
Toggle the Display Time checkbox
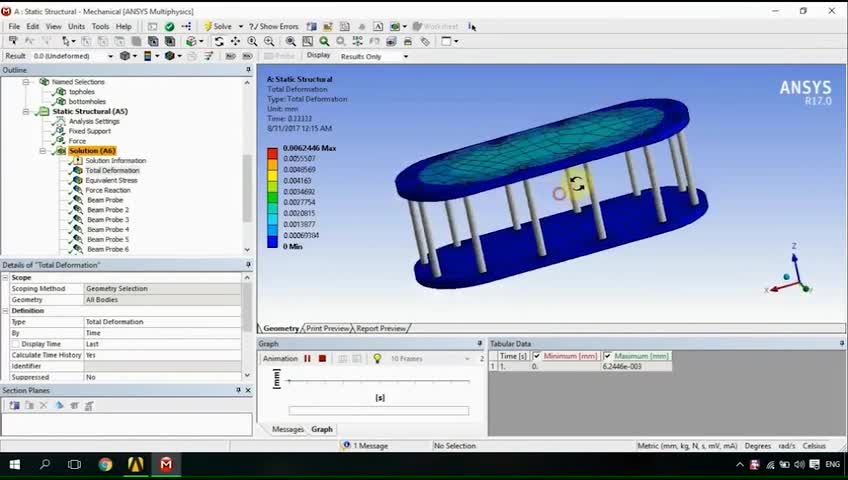coord(16,344)
